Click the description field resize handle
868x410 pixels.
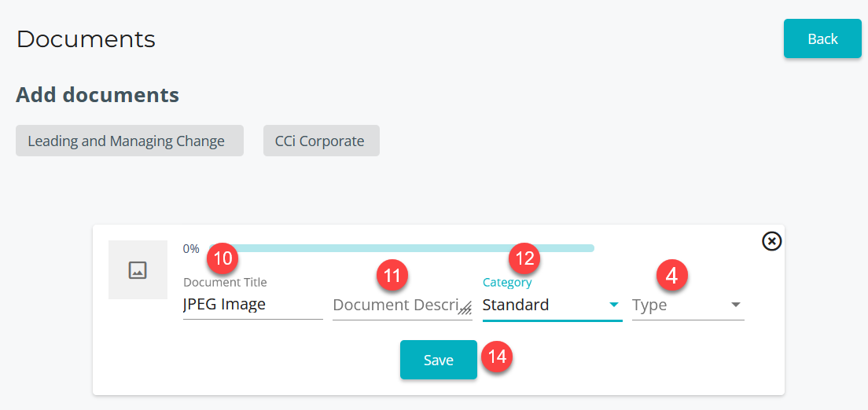465,309
